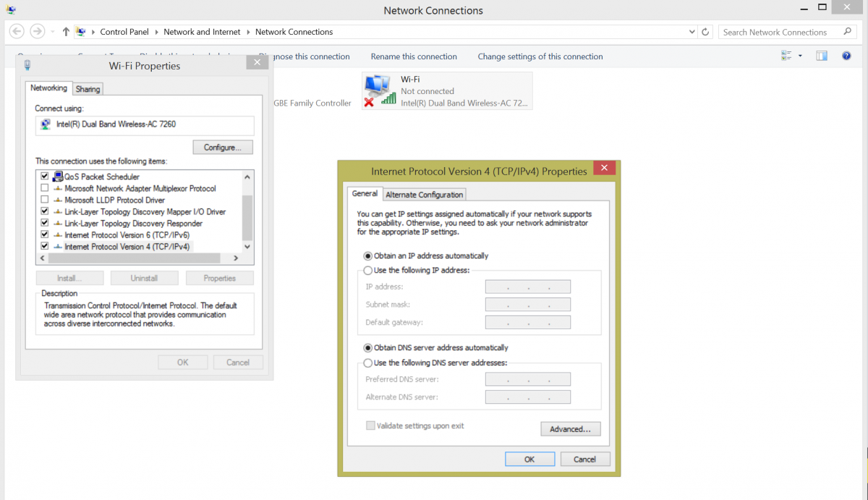
Task: Enable the Microsoft LLDP Protocol Driver checkbox
Action: (x=45, y=200)
